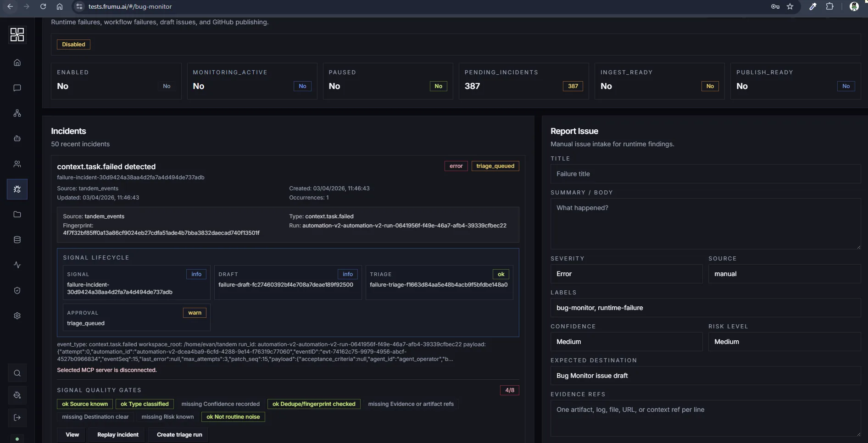The image size is (868, 443).
Task: Click the eyedropper extension icon
Action: (x=812, y=6)
